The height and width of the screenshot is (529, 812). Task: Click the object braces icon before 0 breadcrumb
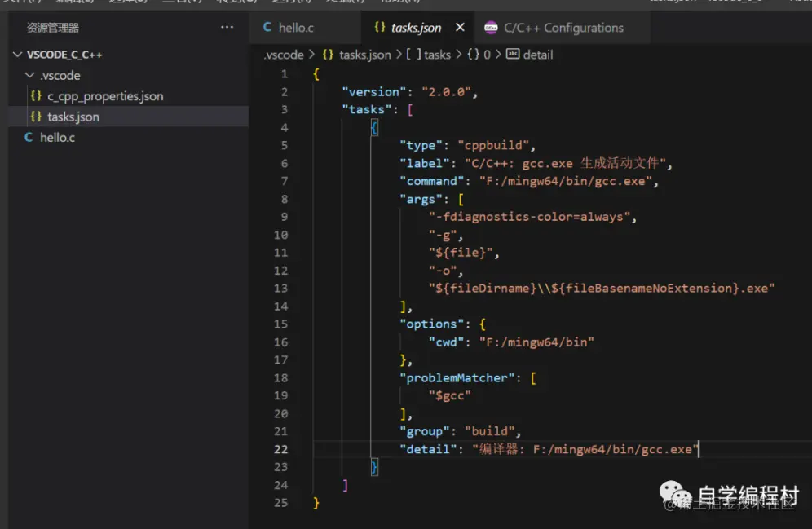click(x=474, y=54)
